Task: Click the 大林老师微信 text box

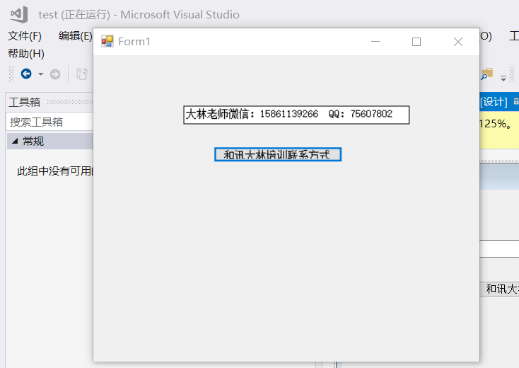Action: click(x=296, y=115)
